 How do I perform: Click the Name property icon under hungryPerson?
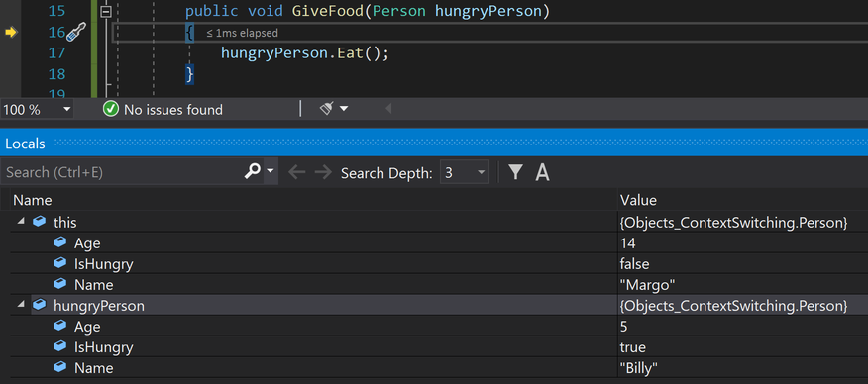(60, 367)
